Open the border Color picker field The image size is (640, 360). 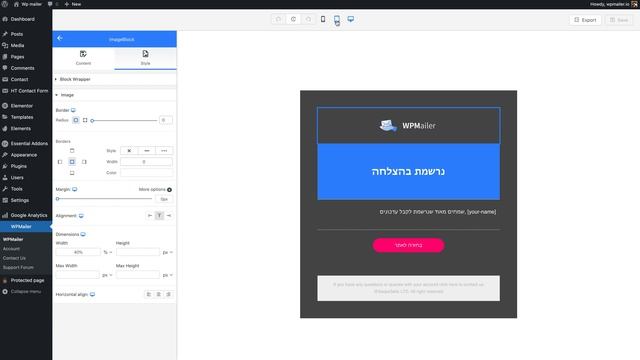click(146, 173)
